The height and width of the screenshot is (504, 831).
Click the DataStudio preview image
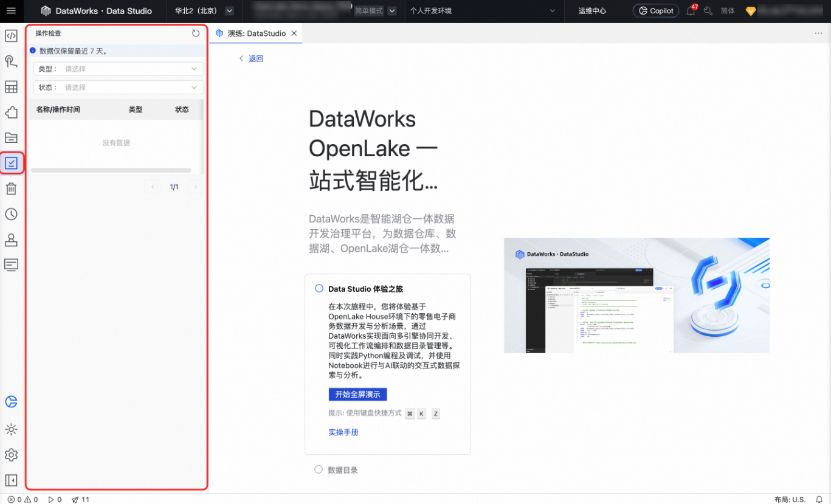tap(636, 295)
